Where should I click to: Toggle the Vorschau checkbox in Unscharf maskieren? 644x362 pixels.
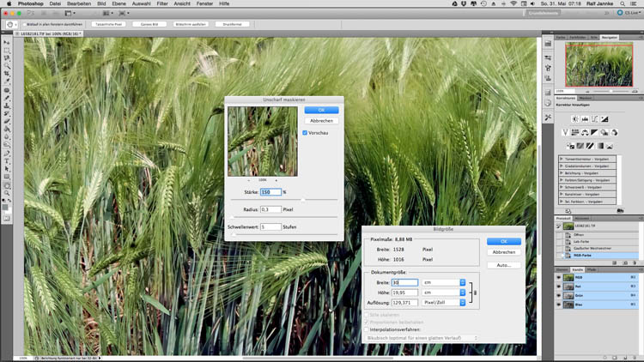coord(305,133)
